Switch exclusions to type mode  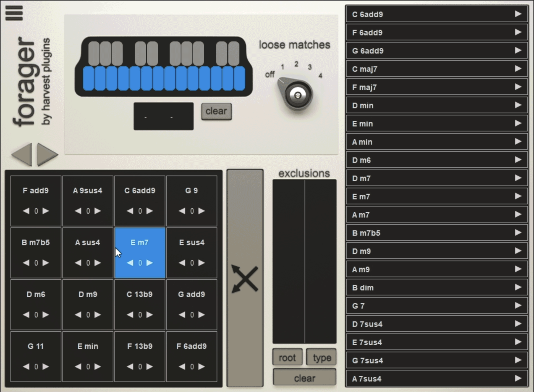coord(321,357)
